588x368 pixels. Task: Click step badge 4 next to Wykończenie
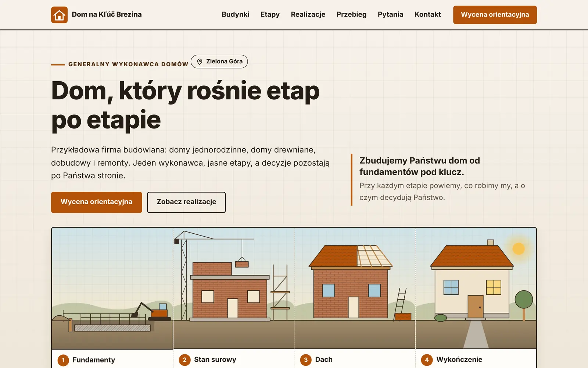(x=427, y=360)
